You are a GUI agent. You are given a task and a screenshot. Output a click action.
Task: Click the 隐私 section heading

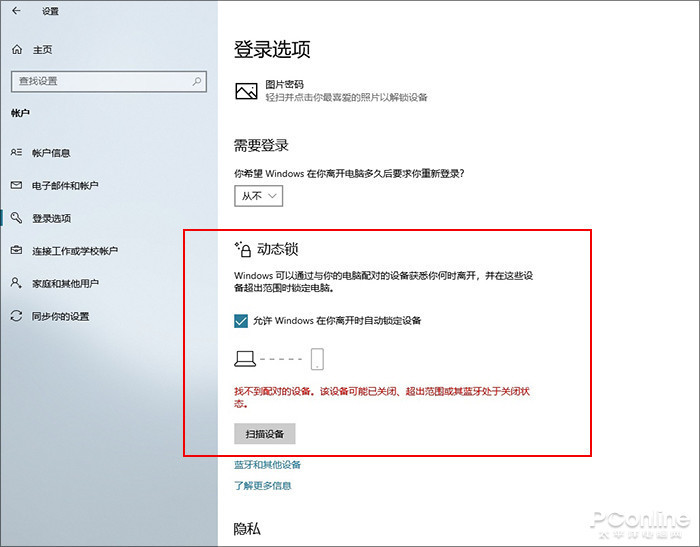[247, 529]
